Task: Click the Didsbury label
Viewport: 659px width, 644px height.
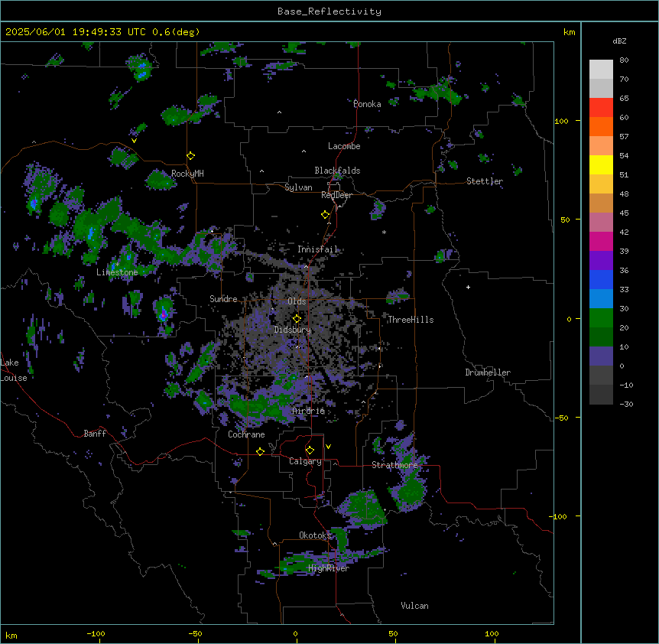Action: point(293,330)
